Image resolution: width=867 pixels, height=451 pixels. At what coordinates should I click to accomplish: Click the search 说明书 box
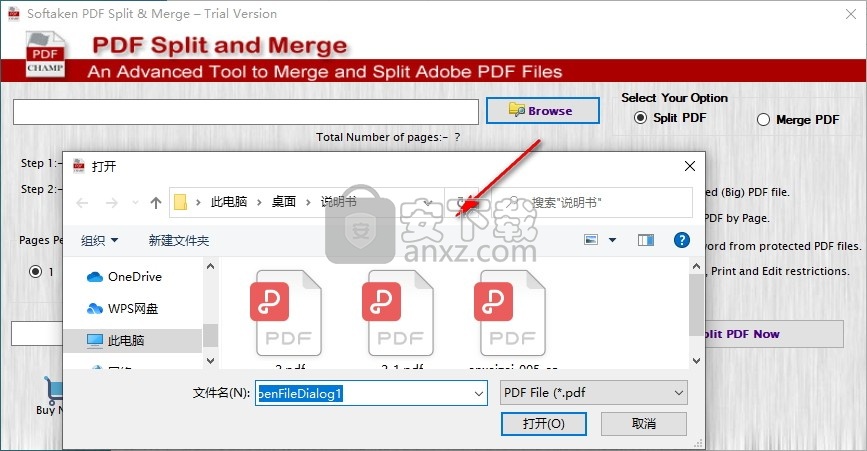pos(592,202)
